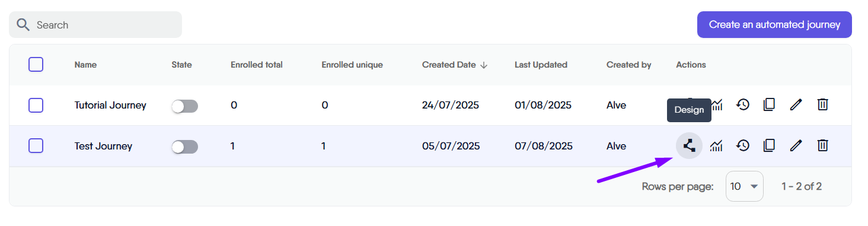Enable the Test Journey state switch
868x226 pixels.
pyautogui.click(x=184, y=147)
